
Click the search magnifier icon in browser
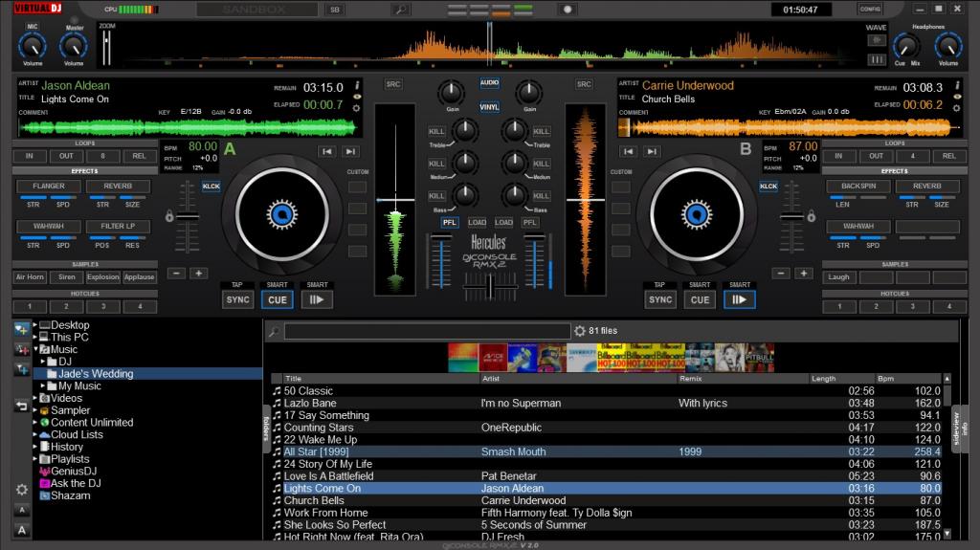point(274,331)
